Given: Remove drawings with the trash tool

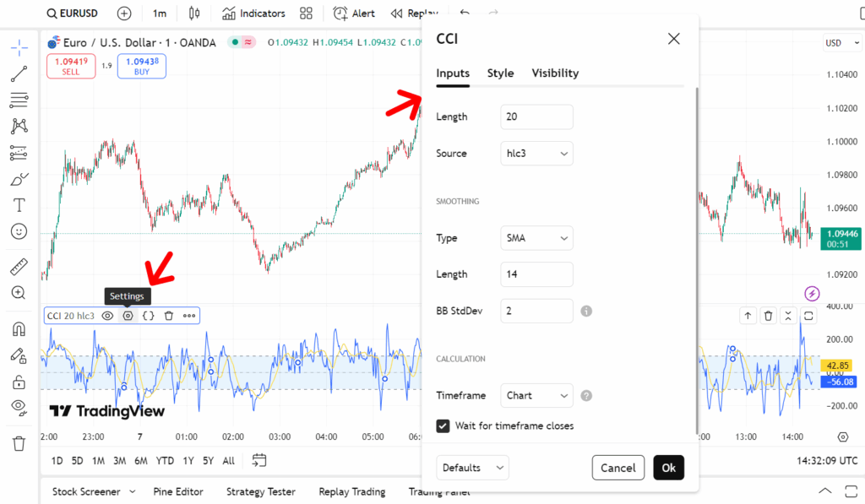Looking at the screenshot, I should [19, 443].
